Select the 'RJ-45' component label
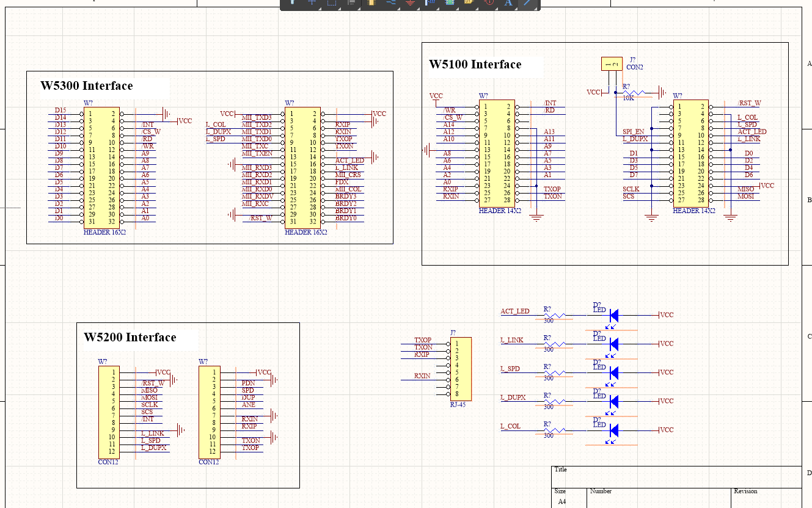 (x=457, y=404)
